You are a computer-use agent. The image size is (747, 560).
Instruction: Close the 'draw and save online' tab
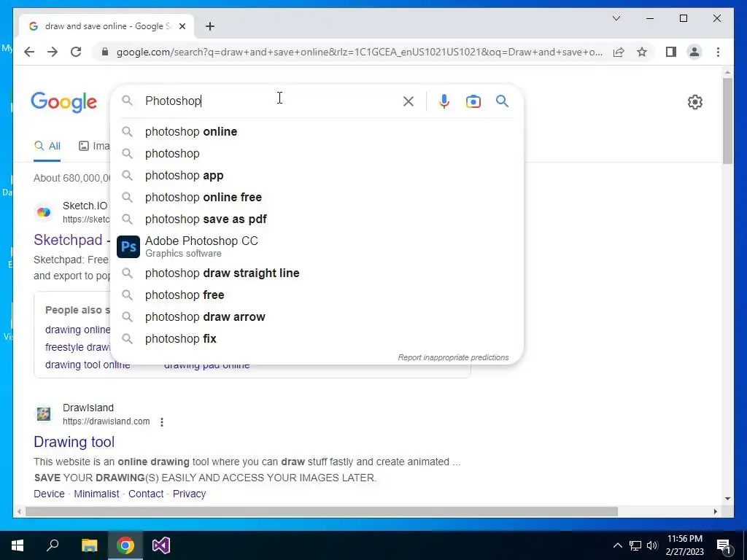pos(182,26)
